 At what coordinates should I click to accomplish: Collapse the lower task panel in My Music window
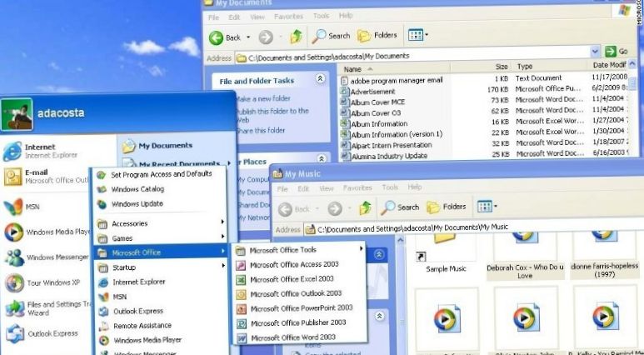pos(380,316)
